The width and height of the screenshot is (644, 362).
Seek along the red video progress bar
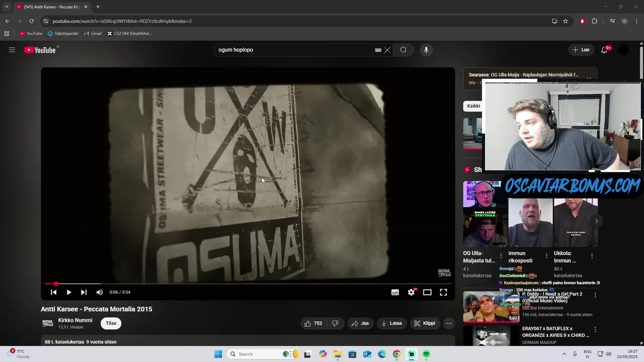click(248, 284)
